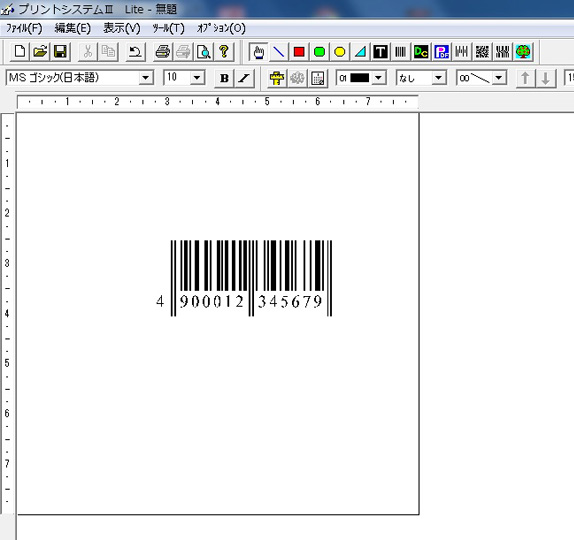This screenshot has height=540, width=574.
Task: Open the 編集(E) menu
Action: point(72,28)
